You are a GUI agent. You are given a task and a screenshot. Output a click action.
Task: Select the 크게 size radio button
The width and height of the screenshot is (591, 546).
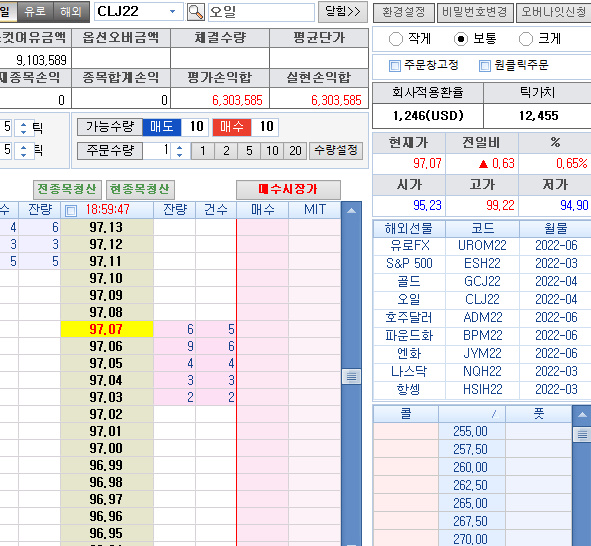[526, 39]
